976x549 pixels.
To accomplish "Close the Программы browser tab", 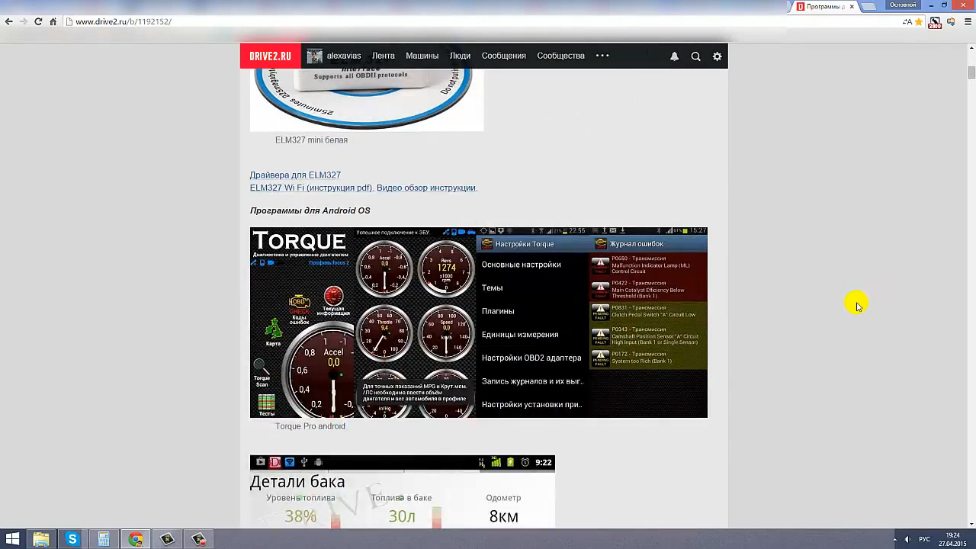I will click(x=852, y=6).
